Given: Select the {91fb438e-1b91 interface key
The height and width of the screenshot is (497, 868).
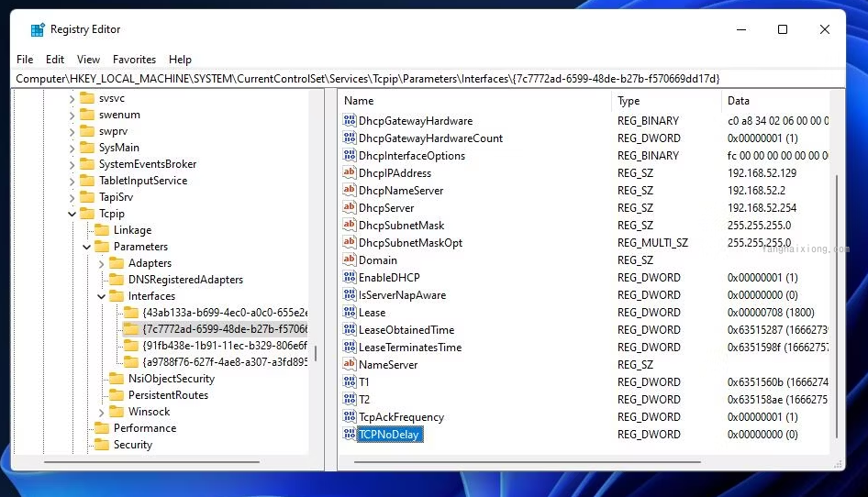Looking at the screenshot, I should (x=225, y=346).
